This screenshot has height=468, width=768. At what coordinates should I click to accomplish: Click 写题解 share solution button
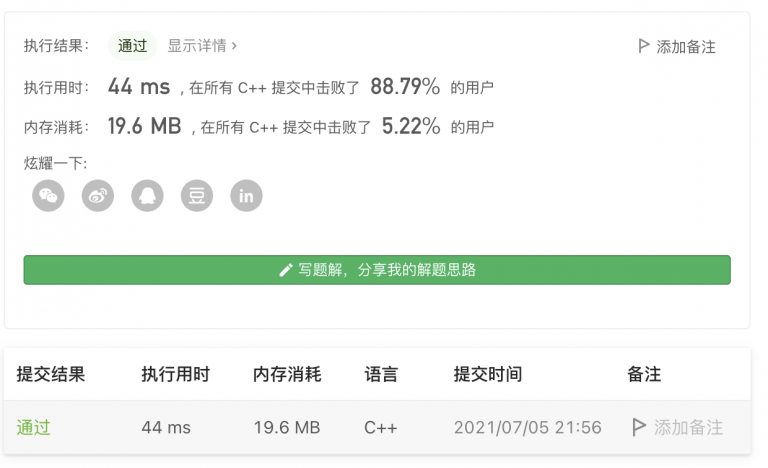[x=377, y=270]
